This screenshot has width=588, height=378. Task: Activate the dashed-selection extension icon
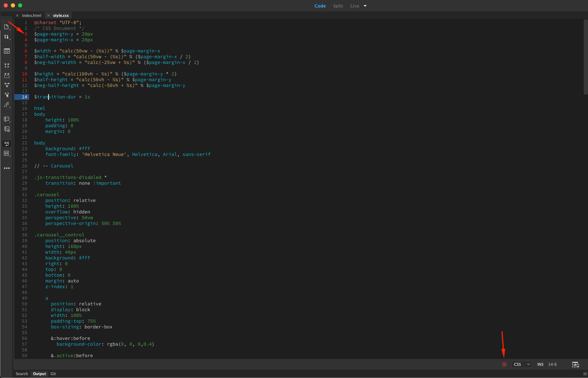(x=6, y=75)
